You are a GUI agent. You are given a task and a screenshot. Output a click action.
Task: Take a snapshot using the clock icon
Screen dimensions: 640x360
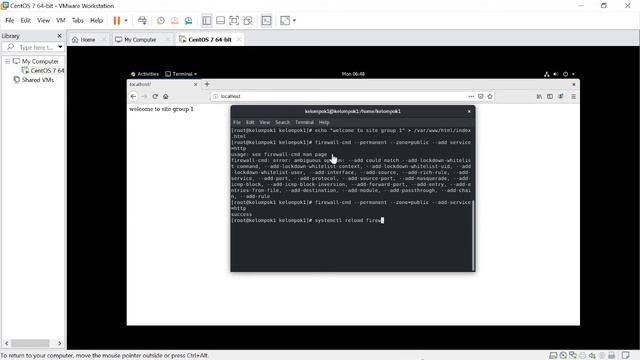click(x=161, y=20)
